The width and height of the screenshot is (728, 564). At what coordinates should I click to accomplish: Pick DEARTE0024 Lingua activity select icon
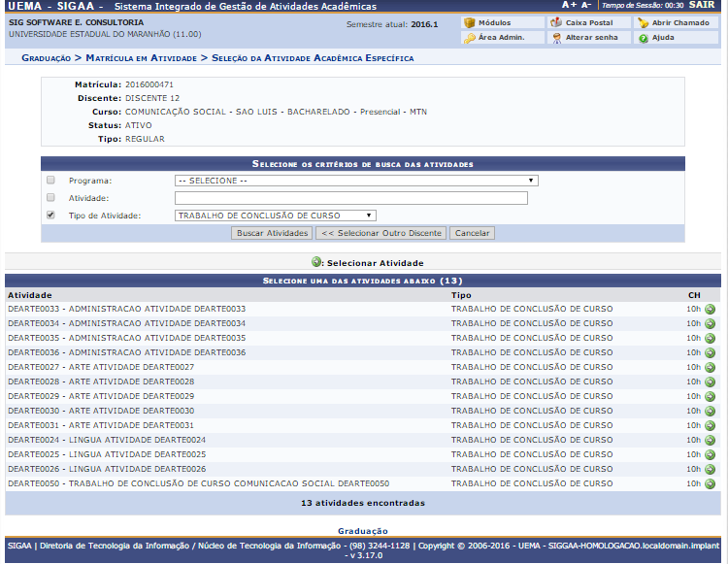tap(710, 441)
